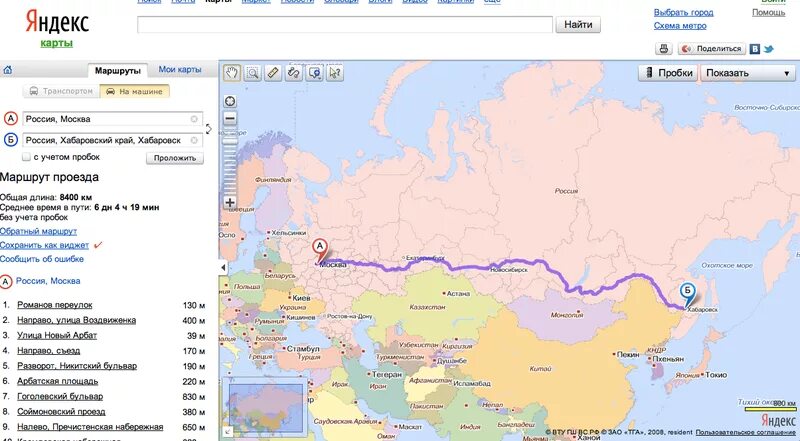This screenshot has height=441, width=800.
Task: Click the plus zoom in button
Action: tap(230, 202)
